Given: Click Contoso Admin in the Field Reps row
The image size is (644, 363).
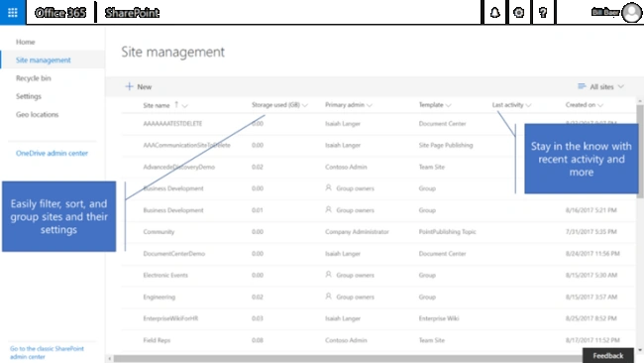Looking at the screenshot, I should tap(346, 340).
